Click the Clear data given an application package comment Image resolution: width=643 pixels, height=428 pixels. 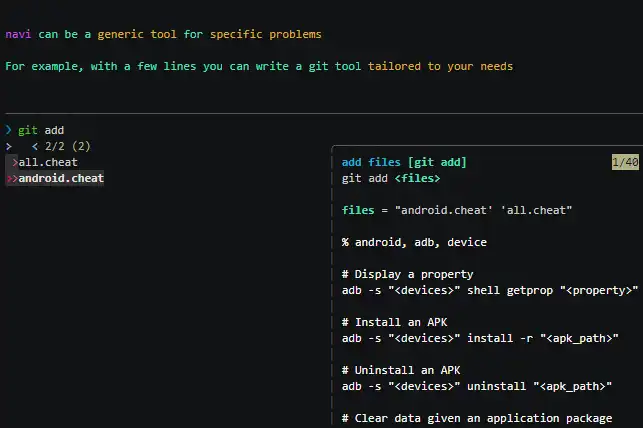point(477,418)
